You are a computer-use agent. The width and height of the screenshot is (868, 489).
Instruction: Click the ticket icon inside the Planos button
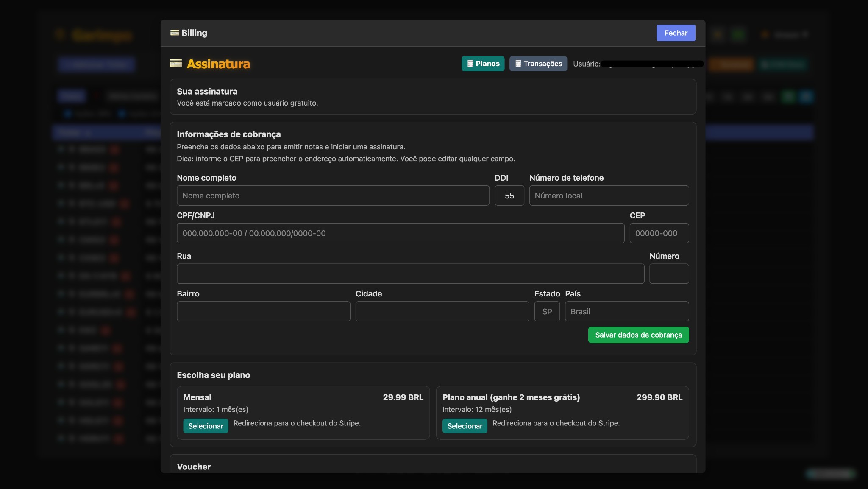tap(470, 64)
